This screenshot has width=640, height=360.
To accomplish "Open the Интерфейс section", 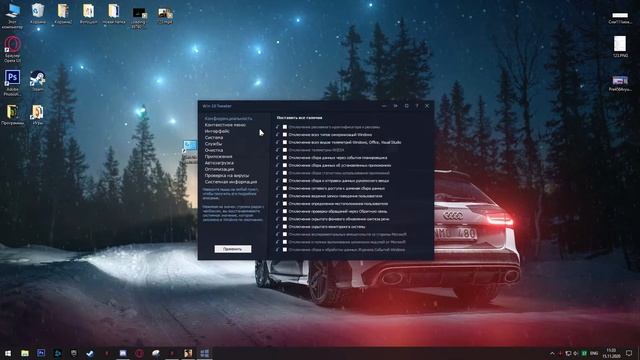I will coord(217,131).
